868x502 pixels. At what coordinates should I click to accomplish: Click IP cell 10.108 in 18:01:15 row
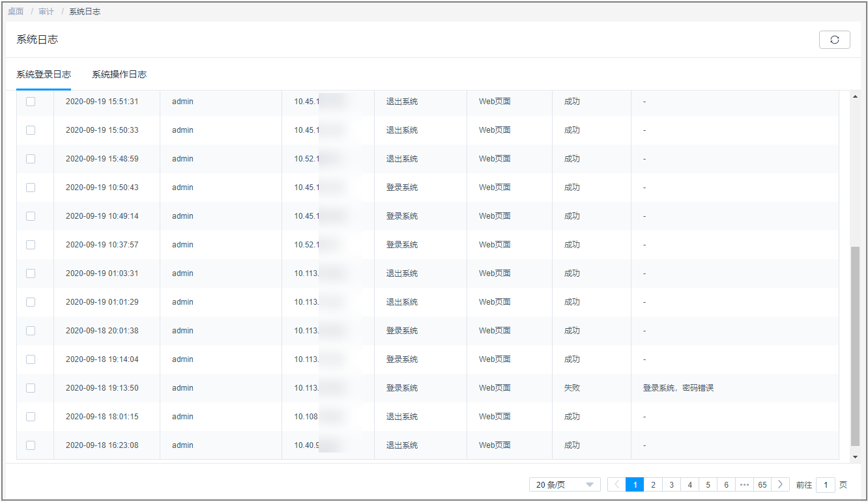[x=306, y=417]
